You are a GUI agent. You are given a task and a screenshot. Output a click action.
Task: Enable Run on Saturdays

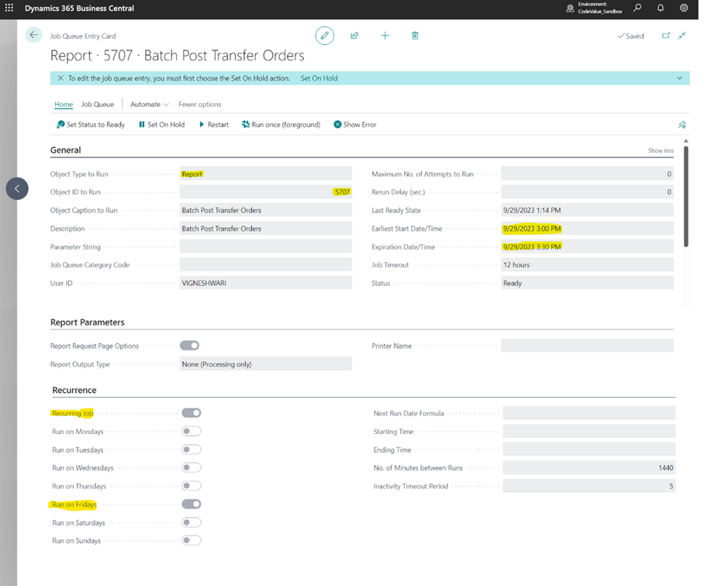[191, 522]
